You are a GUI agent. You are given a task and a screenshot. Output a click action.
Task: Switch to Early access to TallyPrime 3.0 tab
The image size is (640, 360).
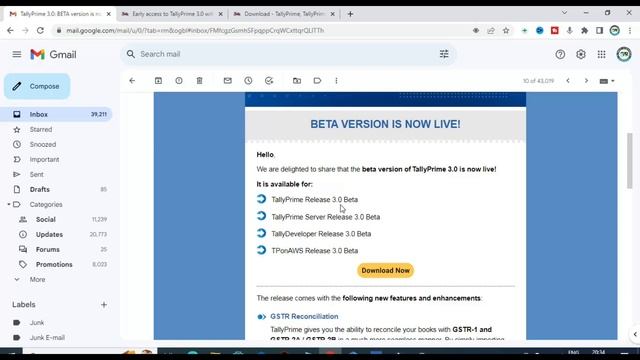tap(172, 14)
